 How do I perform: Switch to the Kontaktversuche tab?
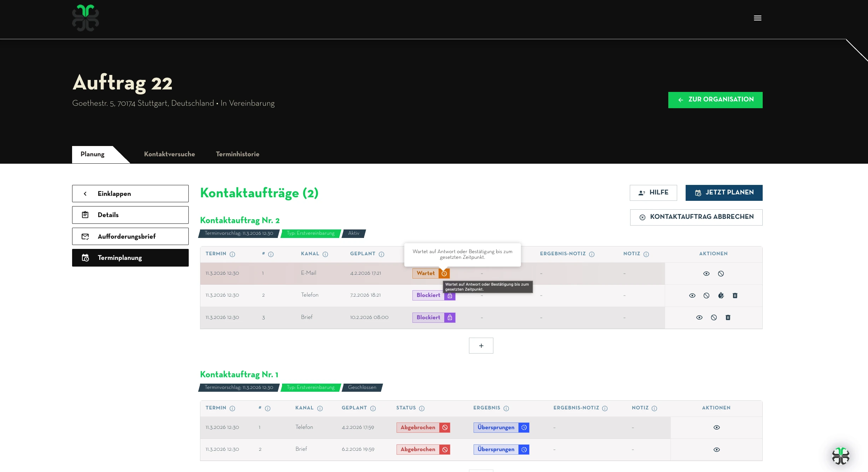[x=169, y=154]
